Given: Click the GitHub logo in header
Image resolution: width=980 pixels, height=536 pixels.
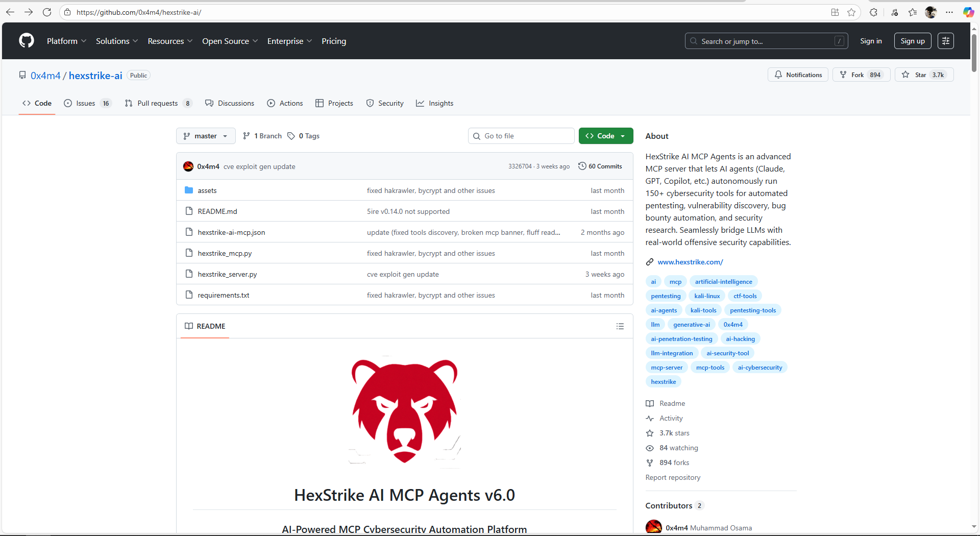Looking at the screenshot, I should [x=27, y=41].
